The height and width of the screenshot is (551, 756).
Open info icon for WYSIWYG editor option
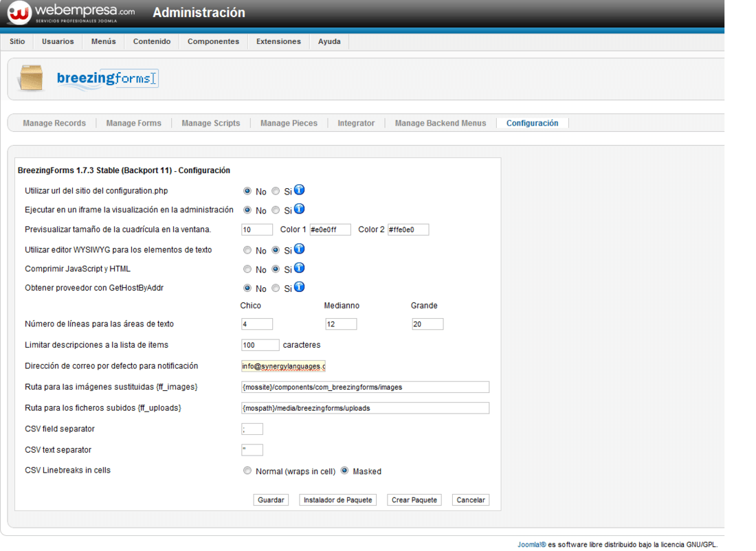pyautogui.click(x=300, y=249)
